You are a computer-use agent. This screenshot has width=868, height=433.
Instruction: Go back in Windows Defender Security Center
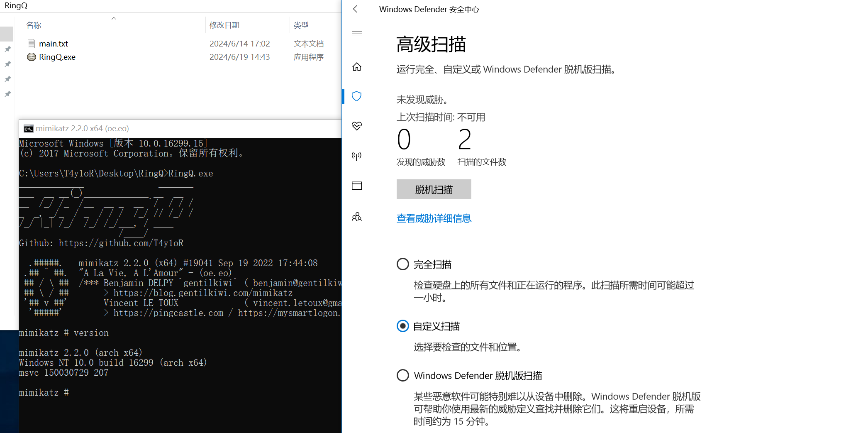(356, 9)
